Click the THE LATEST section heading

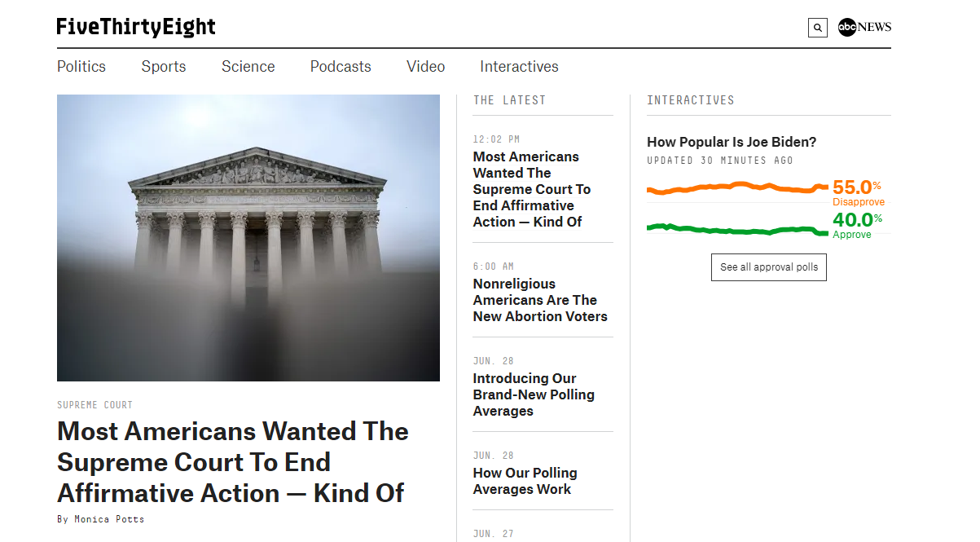point(509,100)
